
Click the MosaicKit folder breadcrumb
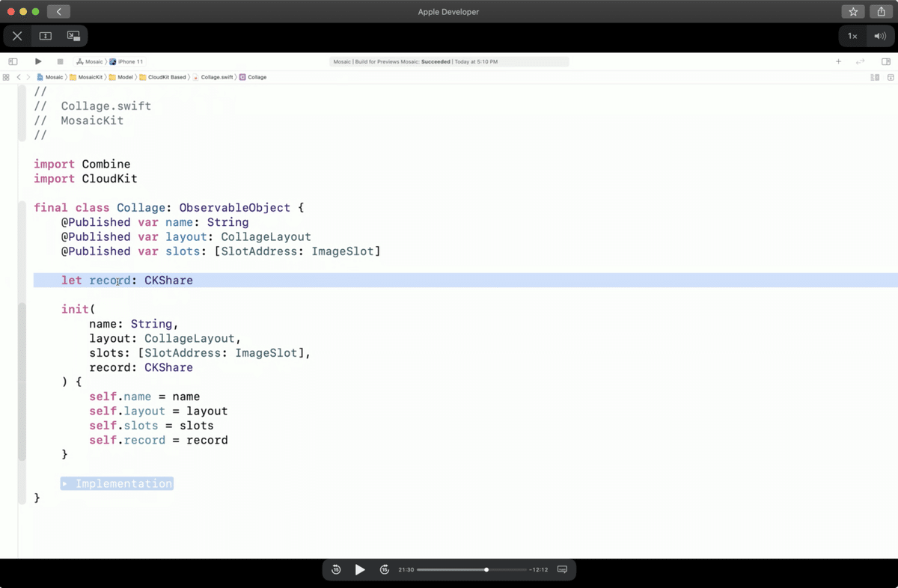coord(86,77)
